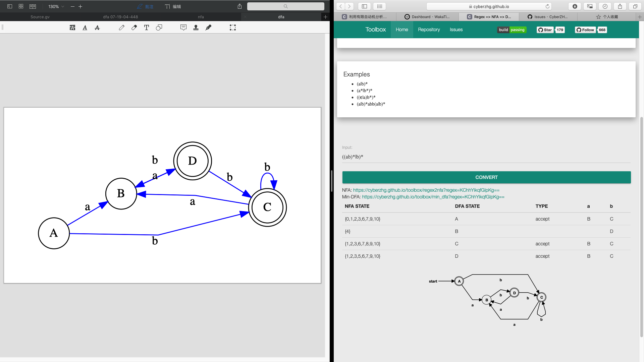The width and height of the screenshot is (644, 362).
Task: Open the Min-DFA URL link
Action: coord(433,197)
